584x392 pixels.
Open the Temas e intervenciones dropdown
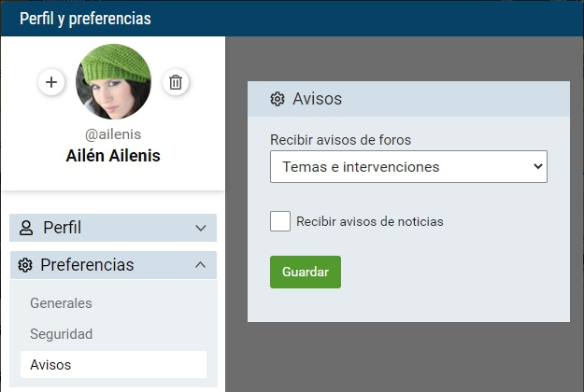408,167
